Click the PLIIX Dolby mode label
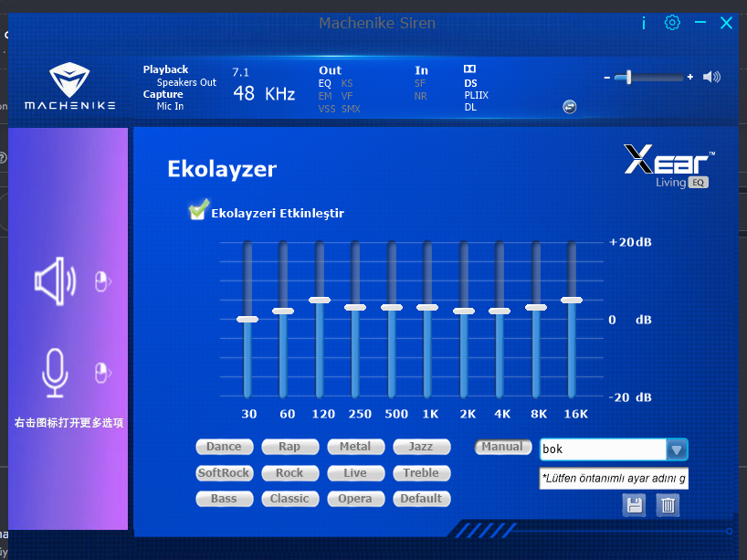 [x=477, y=95]
